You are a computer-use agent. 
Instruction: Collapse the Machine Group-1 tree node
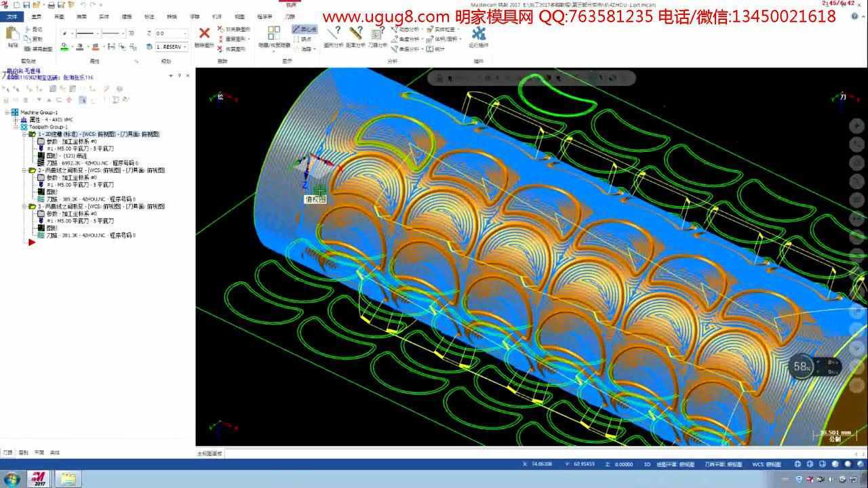click(7, 113)
